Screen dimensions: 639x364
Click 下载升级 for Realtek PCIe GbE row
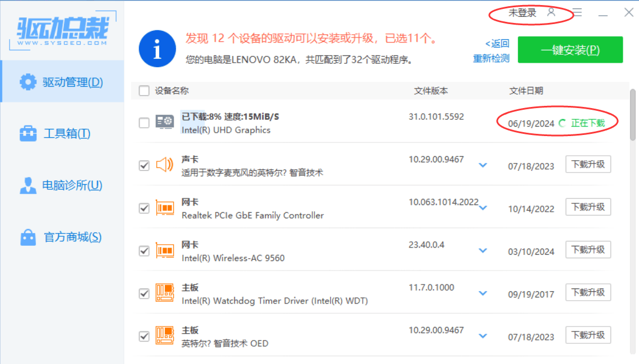click(x=588, y=207)
